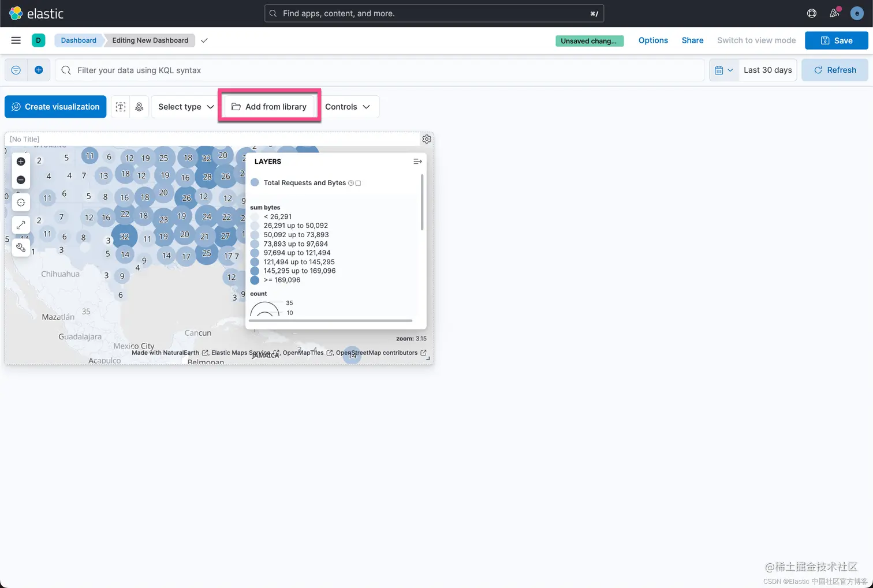
Task: Add a text markdown panel icon
Action: (121, 107)
